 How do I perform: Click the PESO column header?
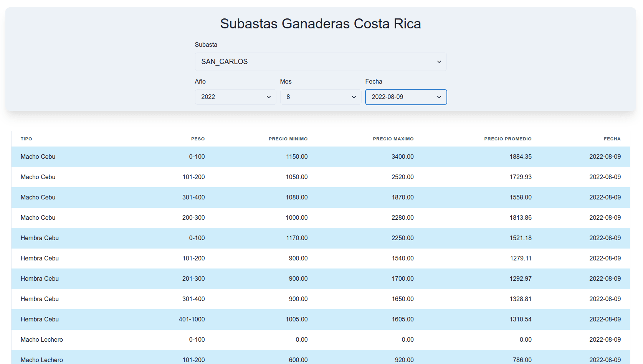[x=198, y=139]
